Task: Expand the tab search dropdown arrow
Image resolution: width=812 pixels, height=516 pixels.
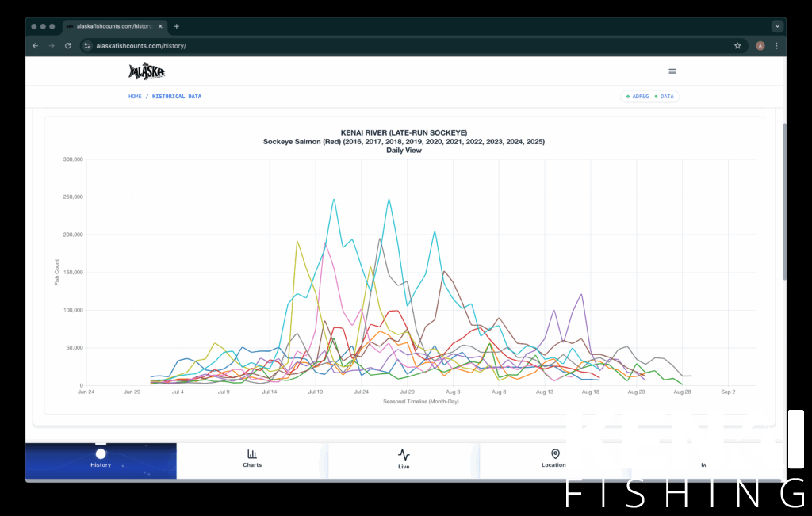Action: pos(777,26)
